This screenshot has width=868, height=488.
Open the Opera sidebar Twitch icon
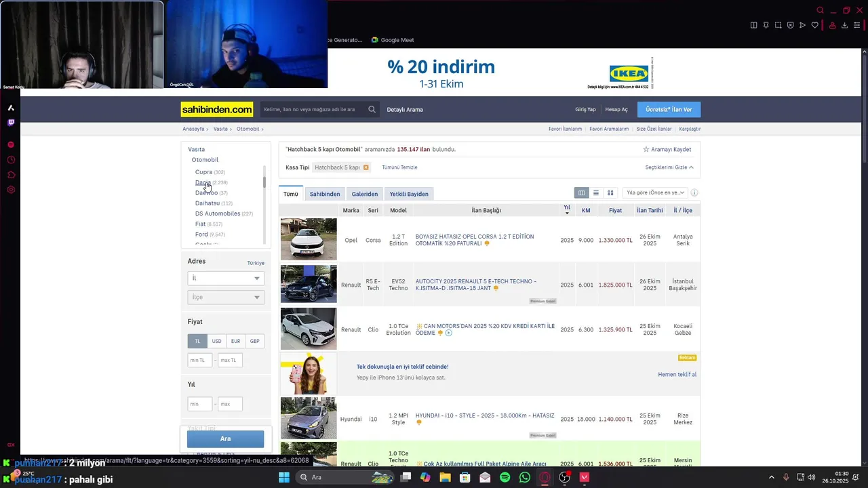[x=11, y=123]
